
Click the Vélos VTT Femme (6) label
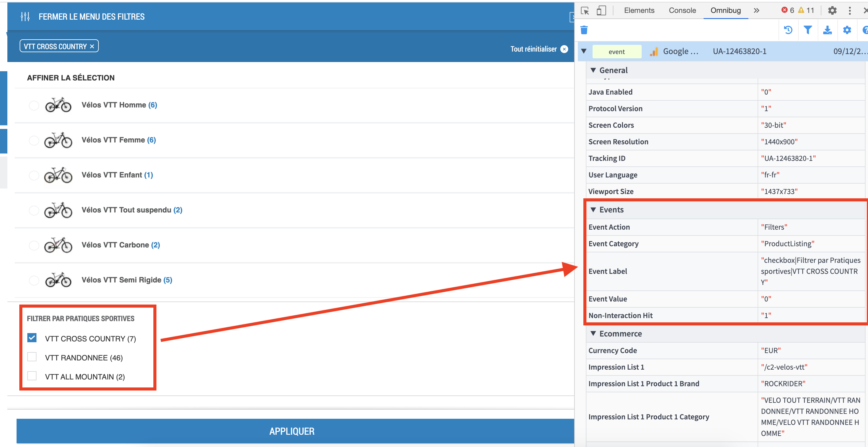[x=119, y=140]
